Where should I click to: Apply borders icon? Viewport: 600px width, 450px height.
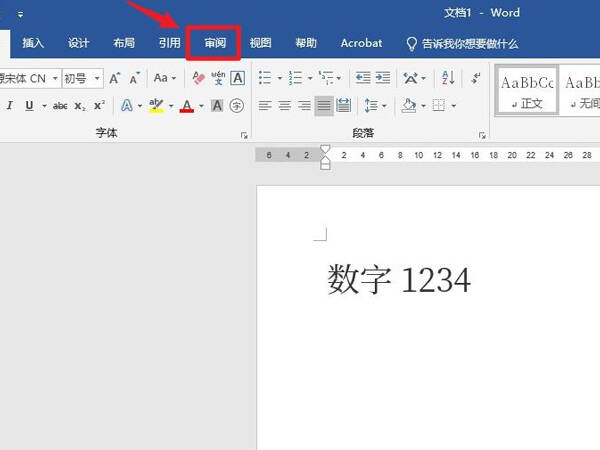coord(439,106)
